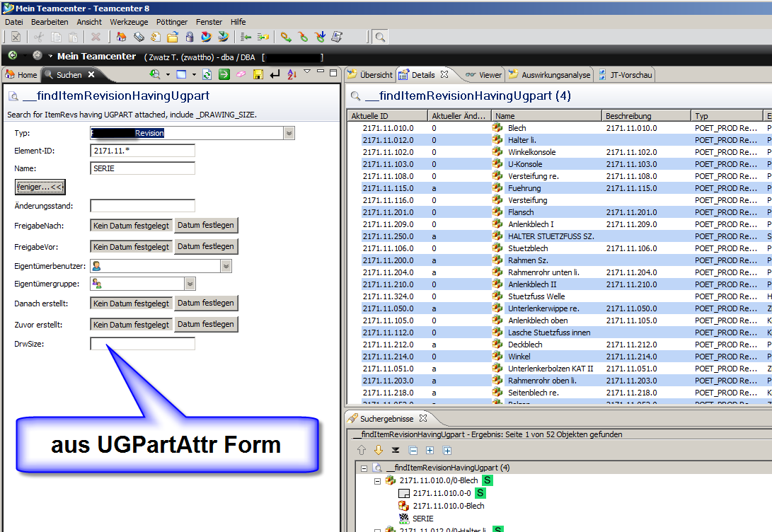The height and width of the screenshot is (532, 772).
Task: Click the open folder icon in main toolbar
Action: [173, 37]
